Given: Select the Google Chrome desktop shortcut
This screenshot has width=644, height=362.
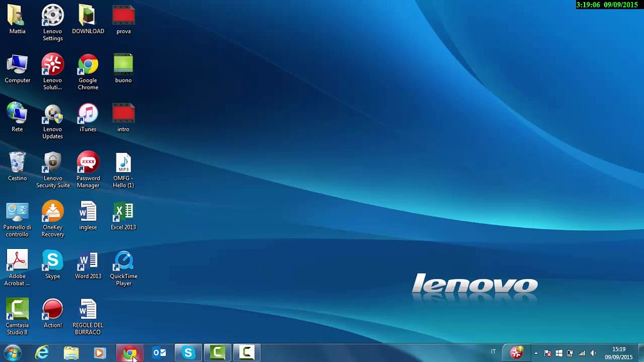Looking at the screenshot, I should pyautogui.click(x=88, y=72).
